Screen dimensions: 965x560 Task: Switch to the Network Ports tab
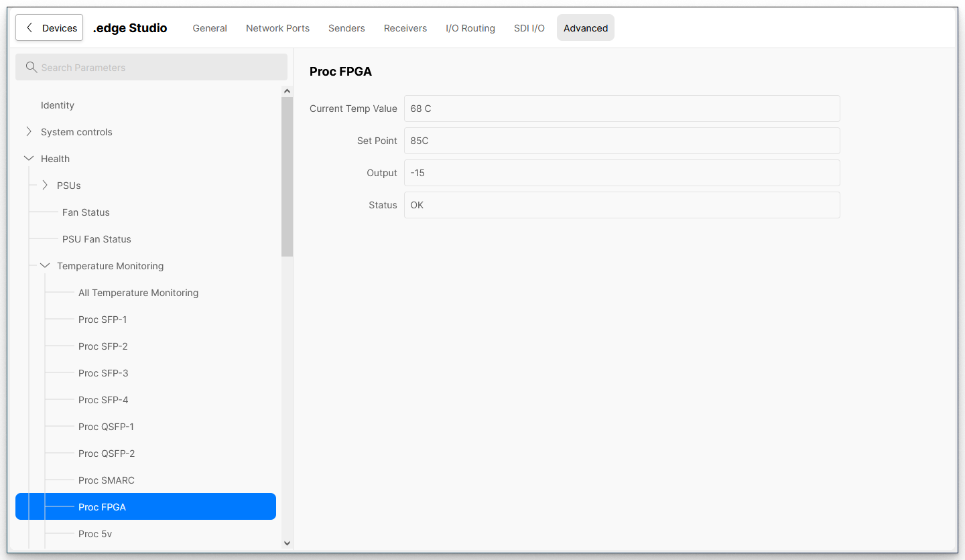tap(277, 28)
